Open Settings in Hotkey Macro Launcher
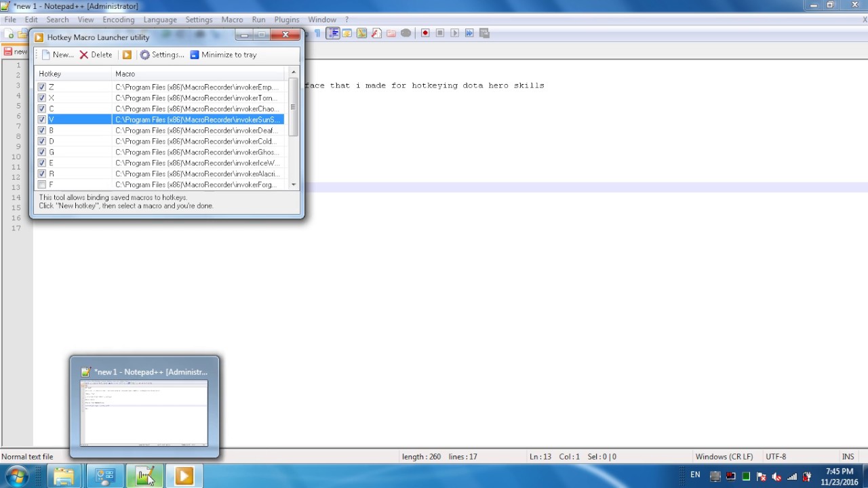 click(x=162, y=55)
